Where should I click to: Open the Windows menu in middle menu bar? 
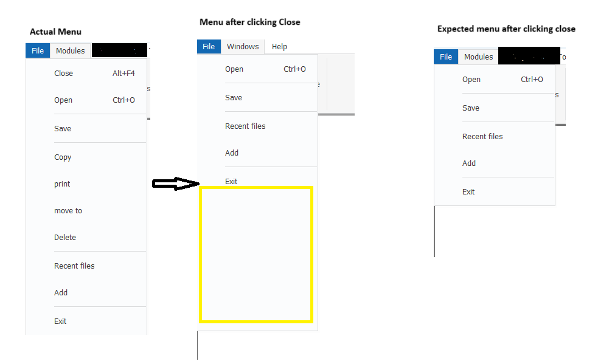[243, 46]
